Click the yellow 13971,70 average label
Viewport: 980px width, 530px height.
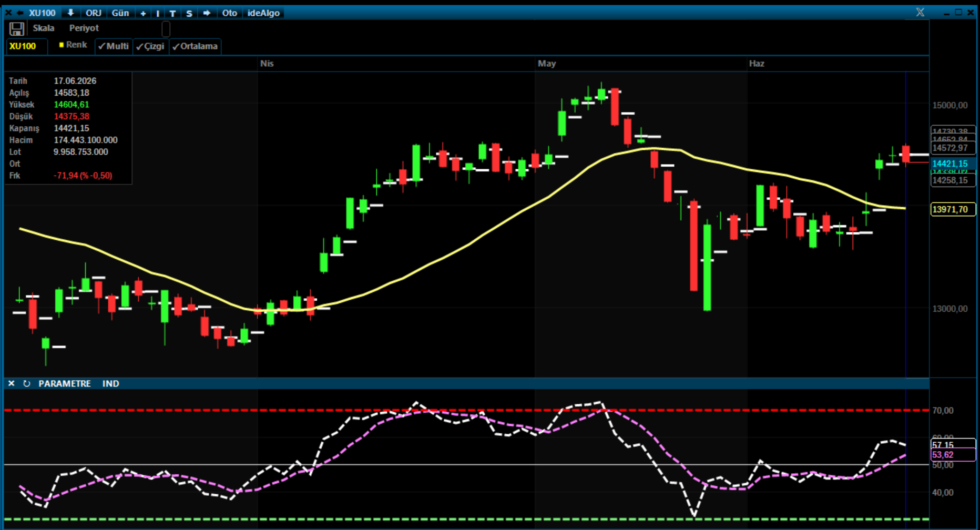(x=953, y=209)
